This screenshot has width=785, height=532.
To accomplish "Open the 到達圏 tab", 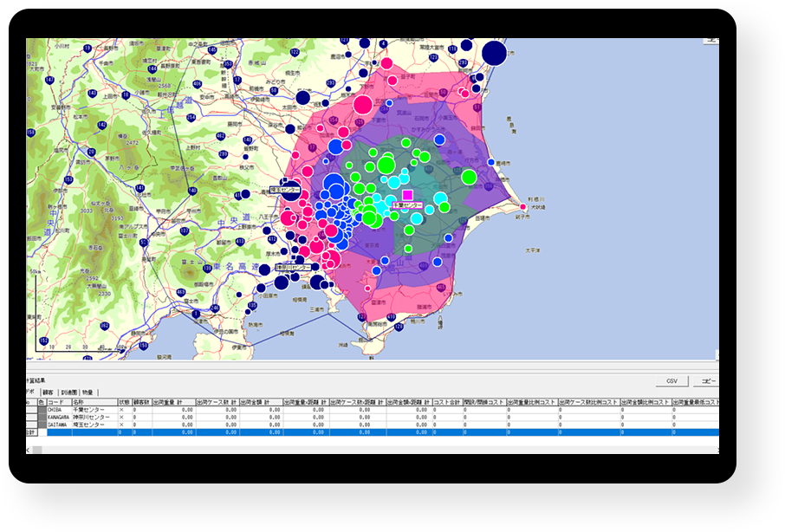I will (69, 393).
